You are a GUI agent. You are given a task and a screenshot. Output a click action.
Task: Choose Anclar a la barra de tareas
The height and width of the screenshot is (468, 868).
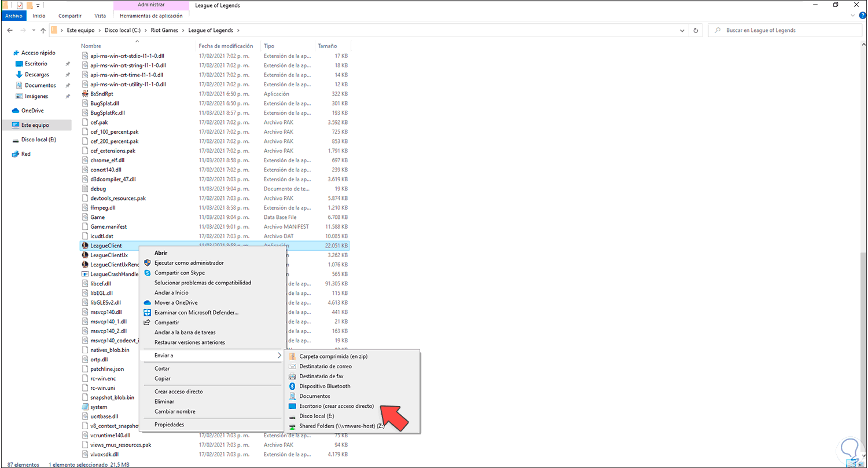(185, 332)
